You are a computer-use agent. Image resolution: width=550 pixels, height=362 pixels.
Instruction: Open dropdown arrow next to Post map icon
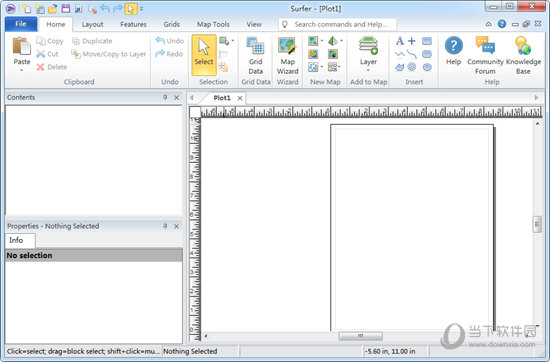[x=322, y=67]
